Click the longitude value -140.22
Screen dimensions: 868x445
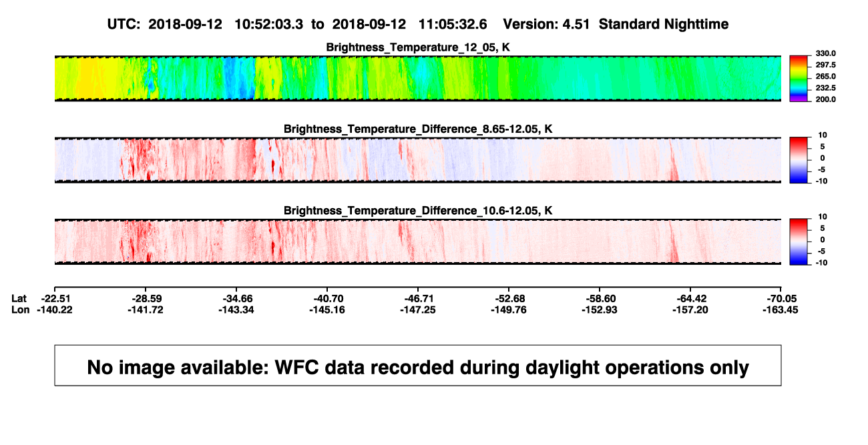coord(55,310)
